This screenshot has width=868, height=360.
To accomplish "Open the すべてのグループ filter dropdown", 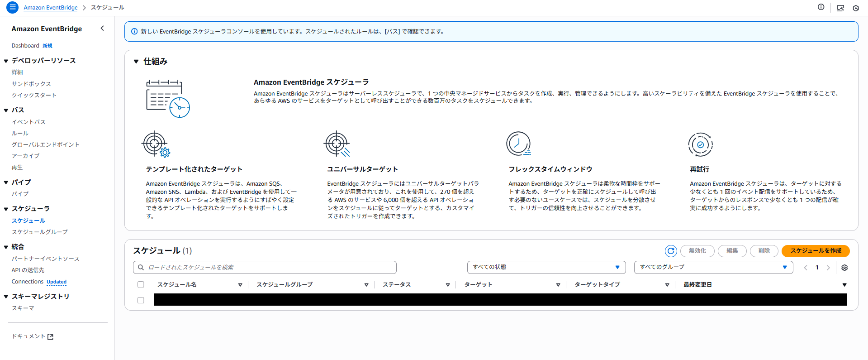I will (x=714, y=267).
